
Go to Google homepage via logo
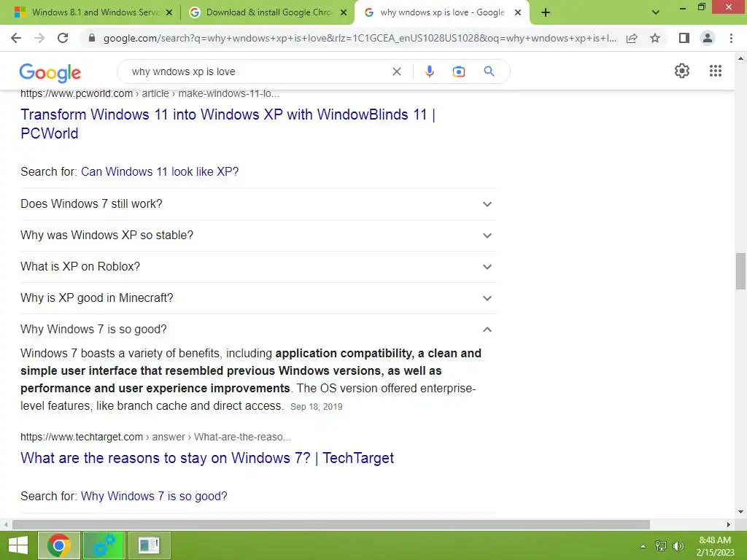pyautogui.click(x=50, y=72)
